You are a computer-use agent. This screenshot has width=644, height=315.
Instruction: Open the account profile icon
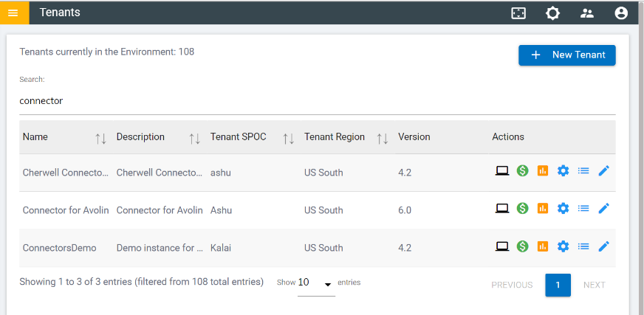tap(621, 13)
